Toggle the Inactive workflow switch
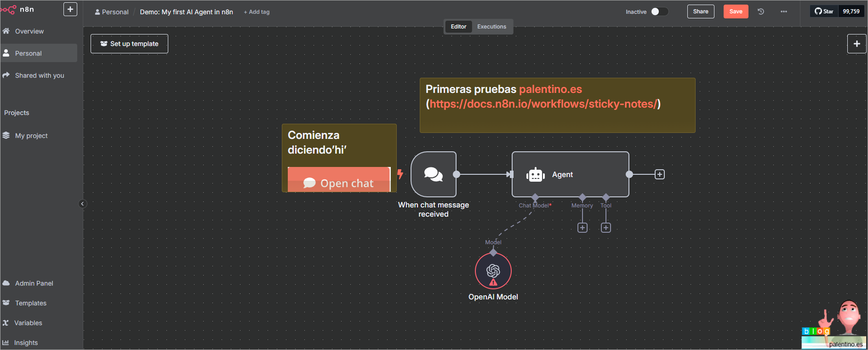Viewport: 868px width, 350px height. coord(659,12)
